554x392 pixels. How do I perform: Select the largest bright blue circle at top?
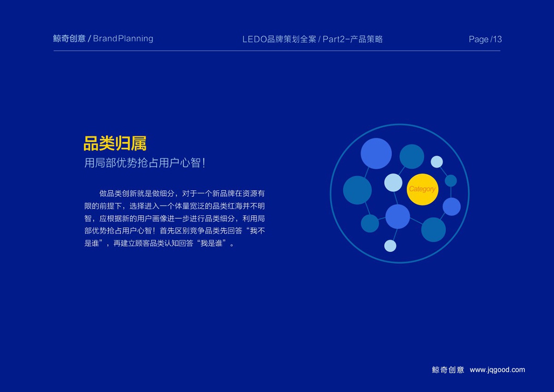click(376, 153)
